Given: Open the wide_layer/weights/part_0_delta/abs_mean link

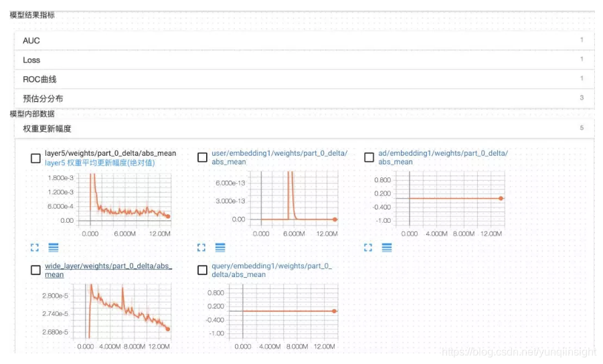Looking at the screenshot, I should coord(108,270).
